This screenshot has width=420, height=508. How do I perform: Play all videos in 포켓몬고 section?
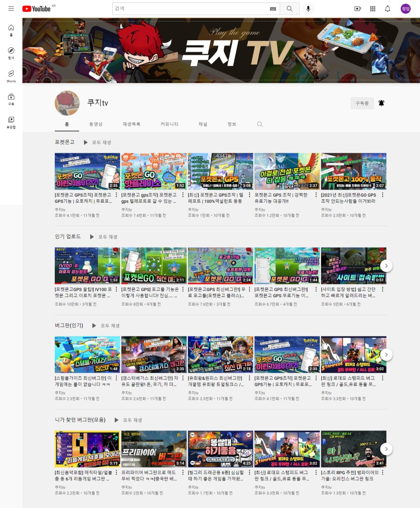coord(98,142)
